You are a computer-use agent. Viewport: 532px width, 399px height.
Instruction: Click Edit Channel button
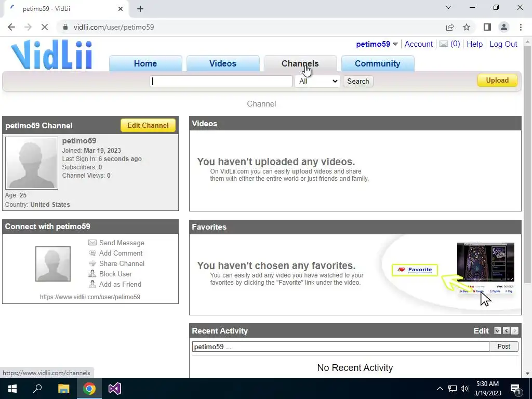(148, 125)
